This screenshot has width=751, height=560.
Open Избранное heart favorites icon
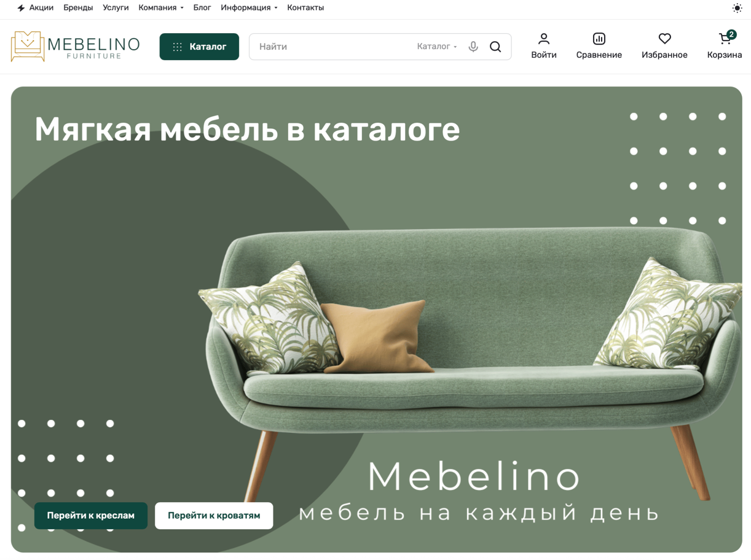pos(664,39)
